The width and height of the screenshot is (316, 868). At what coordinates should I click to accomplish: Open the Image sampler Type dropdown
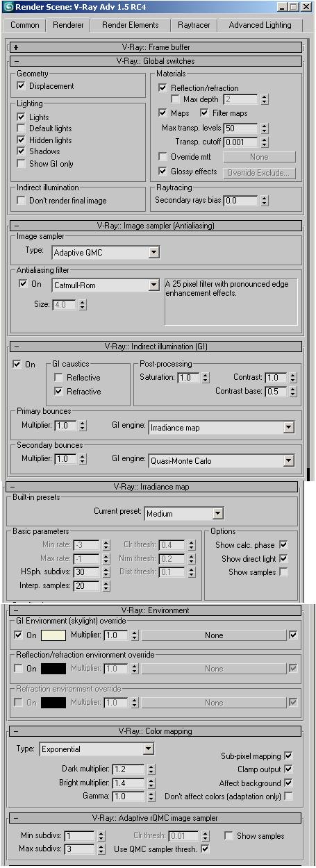[x=106, y=253]
